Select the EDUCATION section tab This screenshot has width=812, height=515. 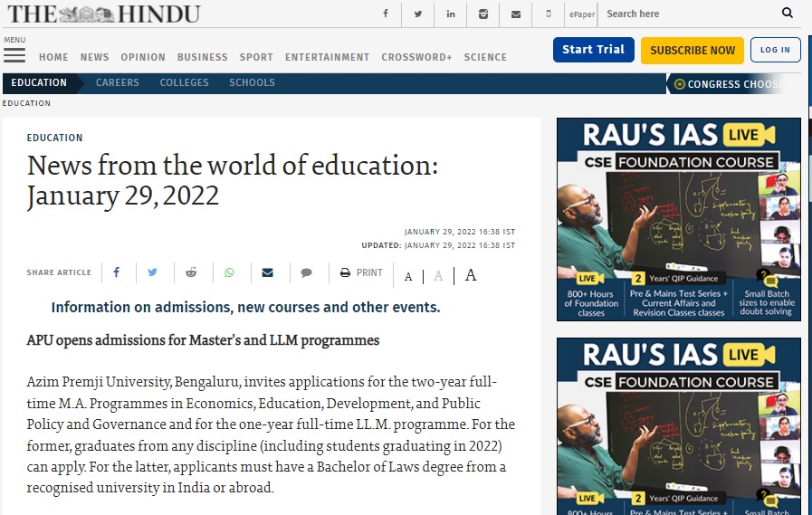[x=39, y=82]
